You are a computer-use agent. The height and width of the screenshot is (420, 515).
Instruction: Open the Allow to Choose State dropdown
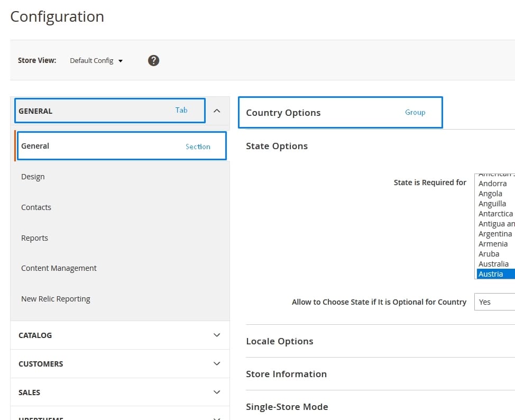tap(494, 302)
